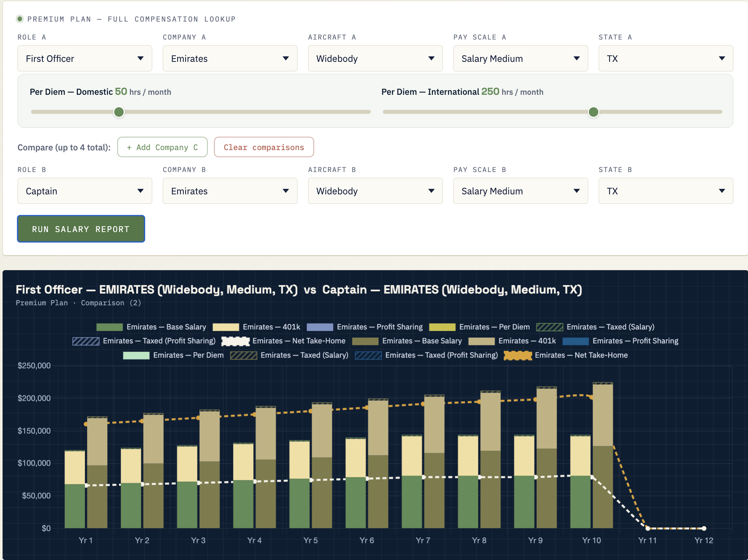Viewport: 748px width, 560px height.
Task: Click the "Compare (up to 4 total):" label
Action: tap(64, 148)
